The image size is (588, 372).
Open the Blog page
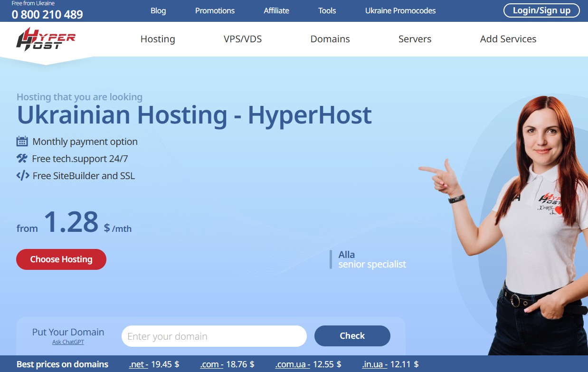point(158,10)
